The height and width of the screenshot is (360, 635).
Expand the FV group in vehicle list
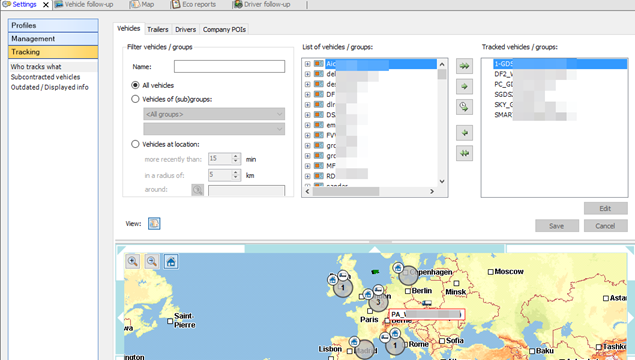[x=307, y=135]
